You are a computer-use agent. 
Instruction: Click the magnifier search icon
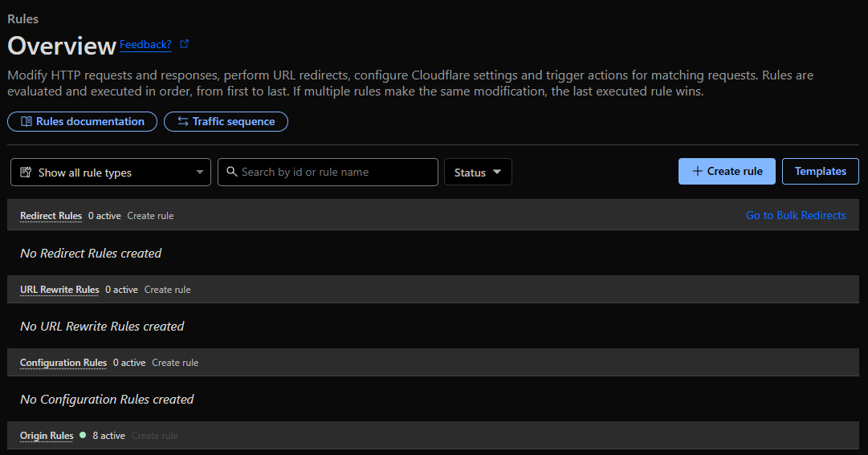click(232, 172)
